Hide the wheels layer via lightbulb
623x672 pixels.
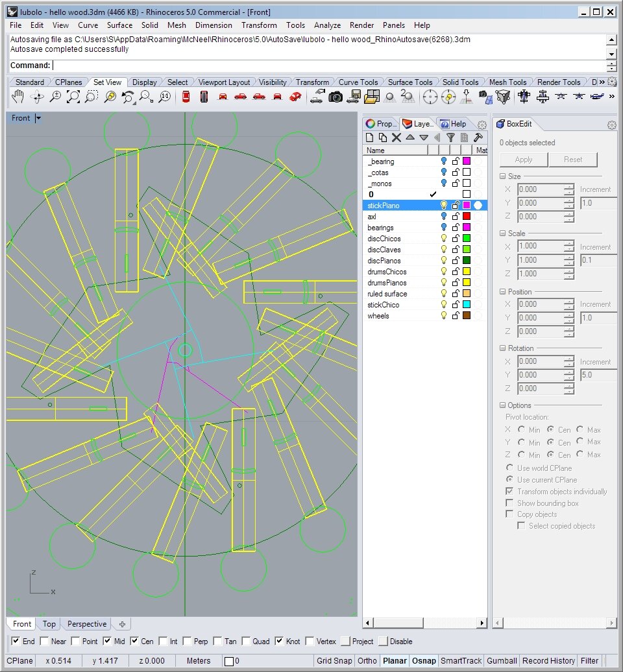(x=444, y=316)
